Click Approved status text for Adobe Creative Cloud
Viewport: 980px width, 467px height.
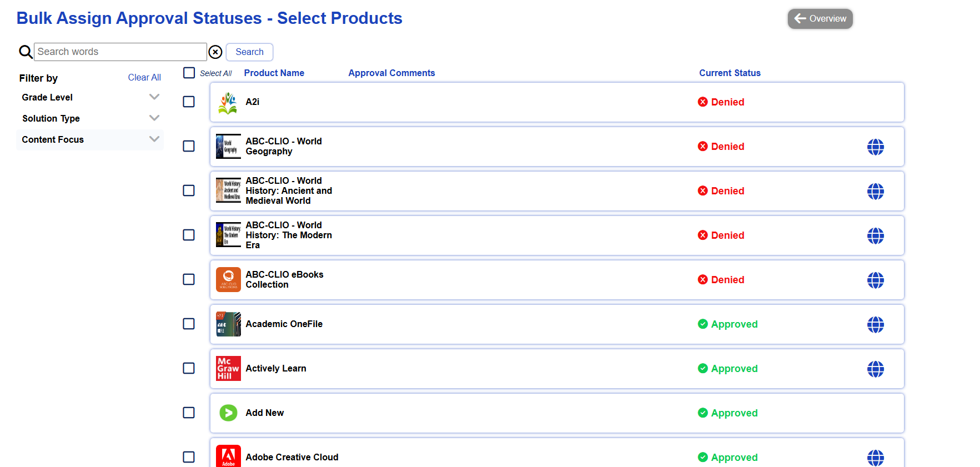(734, 458)
